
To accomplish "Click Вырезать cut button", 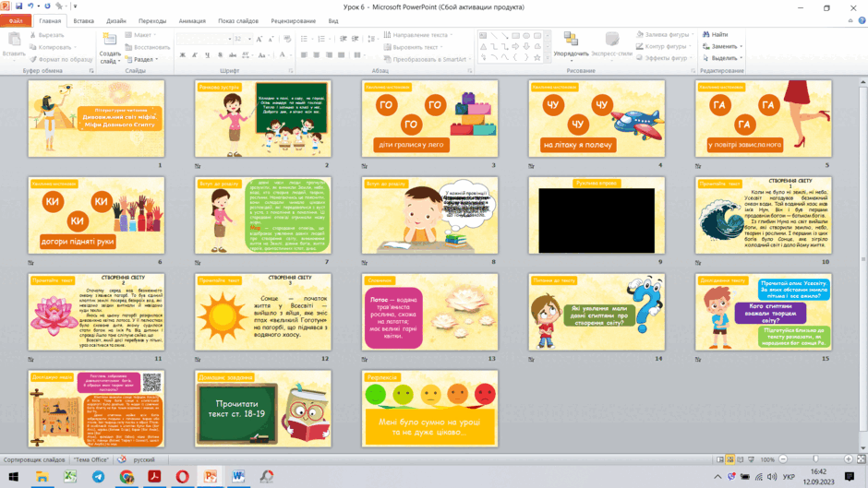I will pos(47,35).
